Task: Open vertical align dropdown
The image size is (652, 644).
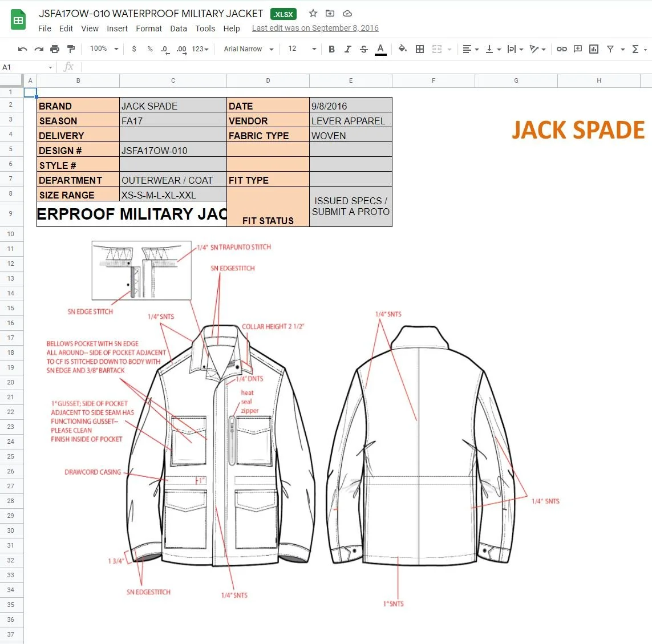Action: (x=493, y=49)
